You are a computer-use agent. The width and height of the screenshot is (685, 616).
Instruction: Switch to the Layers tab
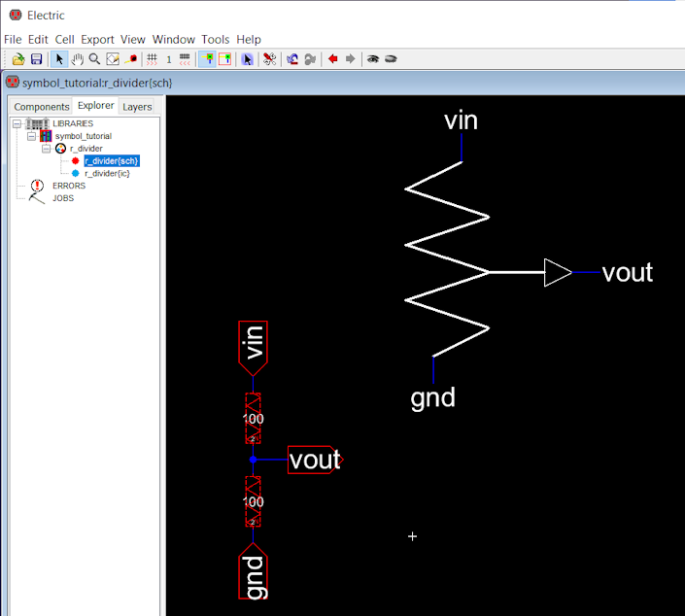click(137, 107)
